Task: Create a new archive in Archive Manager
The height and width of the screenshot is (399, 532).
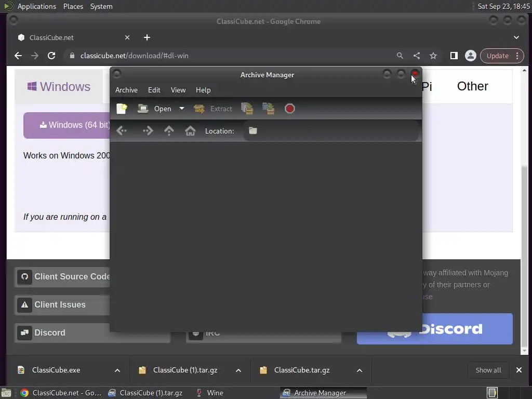Action: click(x=122, y=109)
